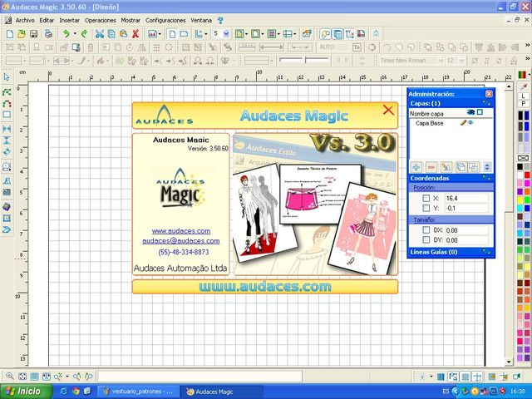Collapse the Capas (1) section
Viewport: 532px width, 399px height.
[486, 103]
